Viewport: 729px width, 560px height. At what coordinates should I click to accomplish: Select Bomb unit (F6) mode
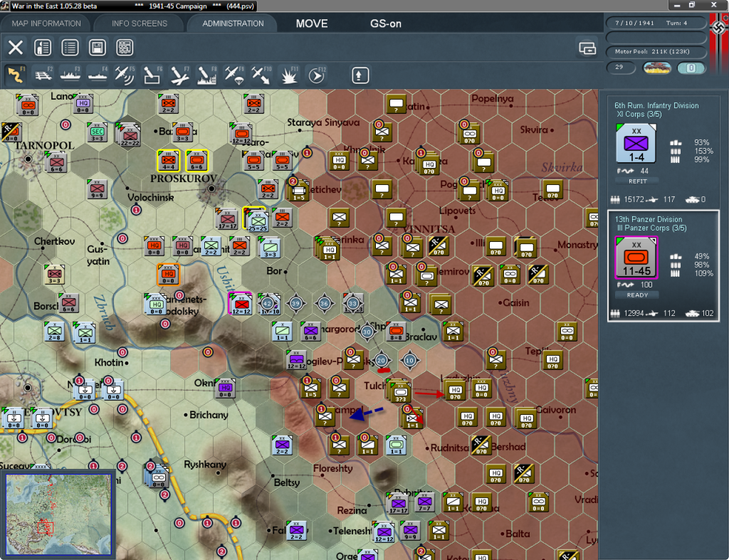pos(152,75)
